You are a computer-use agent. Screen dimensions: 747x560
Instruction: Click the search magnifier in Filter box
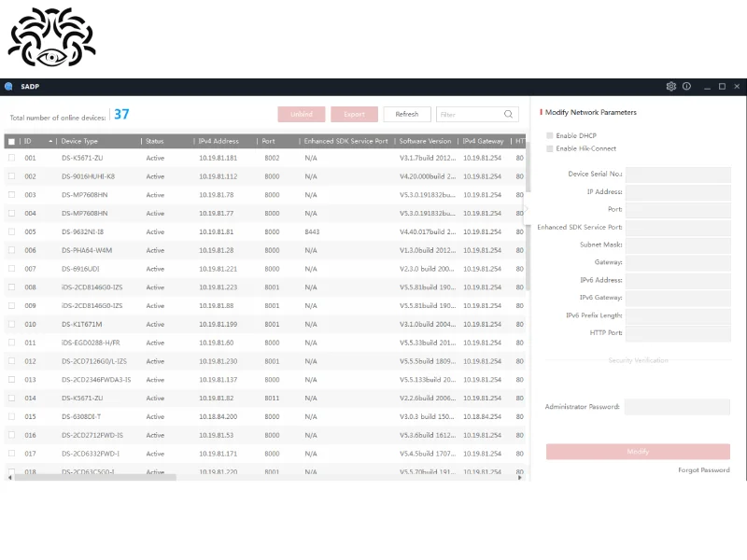[509, 115]
